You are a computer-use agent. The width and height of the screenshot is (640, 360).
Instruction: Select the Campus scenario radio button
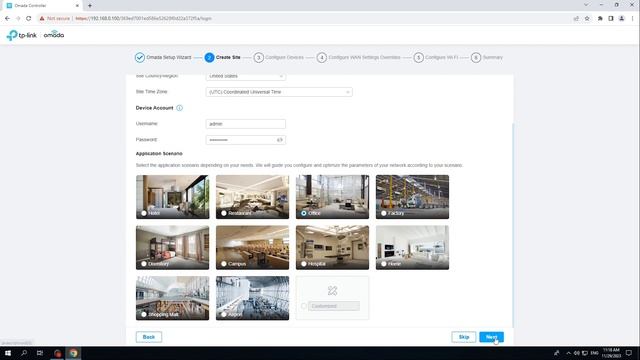[x=224, y=264]
